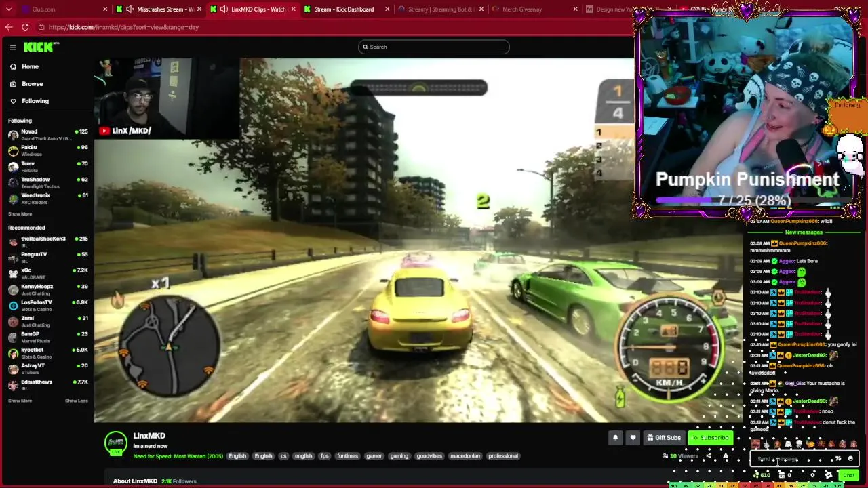Click the LinxMKD channel avatar
The width and height of the screenshot is (868, 488).
pyautogui.click(x=116, y=443)
